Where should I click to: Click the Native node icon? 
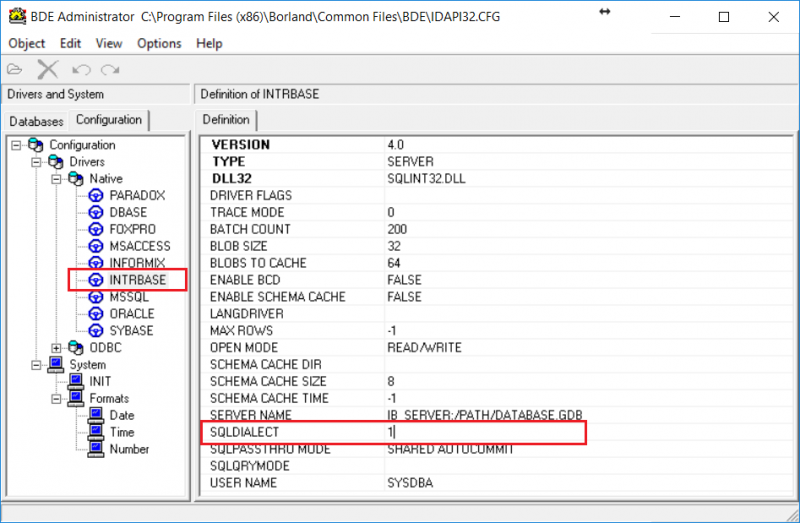click(76, 179)
